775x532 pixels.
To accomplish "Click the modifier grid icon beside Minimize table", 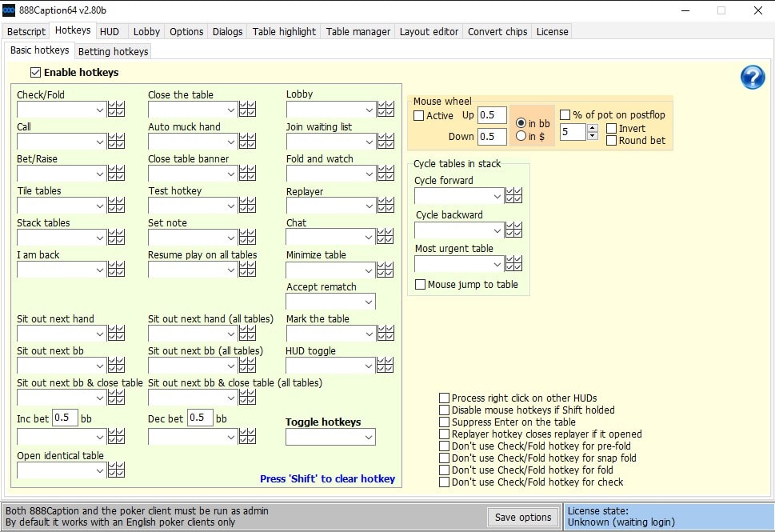I will click(385, 270).
